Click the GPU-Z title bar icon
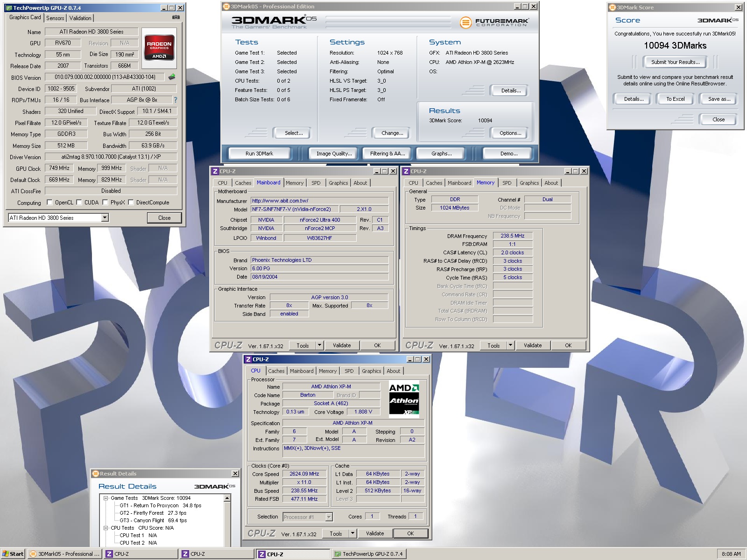 pyautogui.click(x=9, y=8)
